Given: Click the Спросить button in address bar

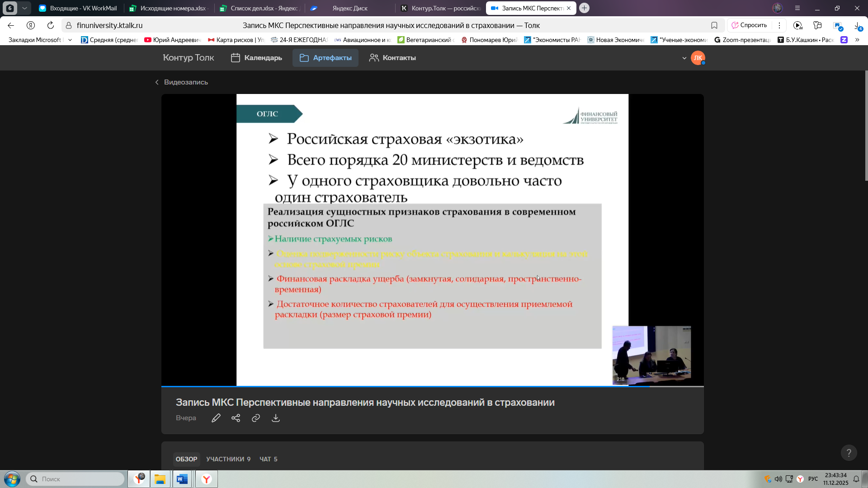Looking at the screenshot, I should (x=749, y=25).
